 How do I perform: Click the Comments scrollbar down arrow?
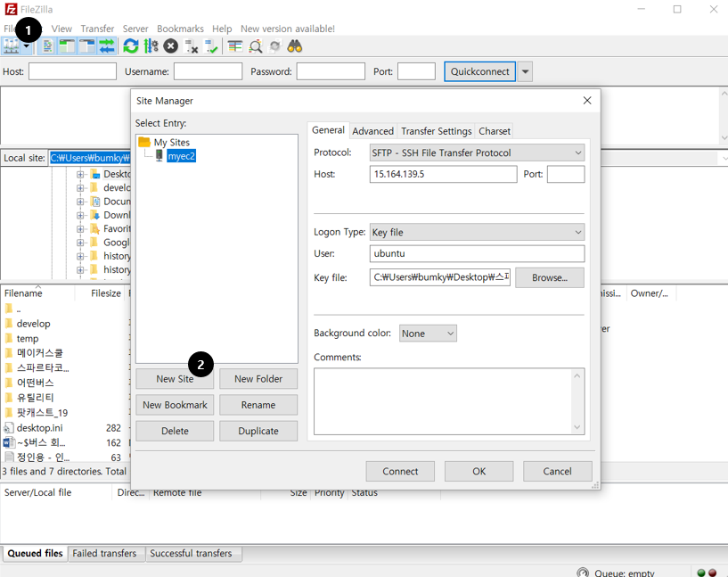(577, 427)
